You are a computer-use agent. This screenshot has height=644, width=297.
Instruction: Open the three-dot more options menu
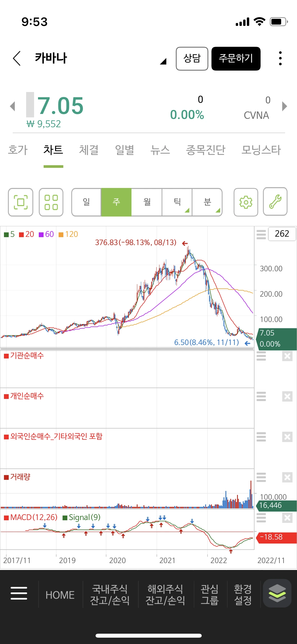click(x=280, y=58)
